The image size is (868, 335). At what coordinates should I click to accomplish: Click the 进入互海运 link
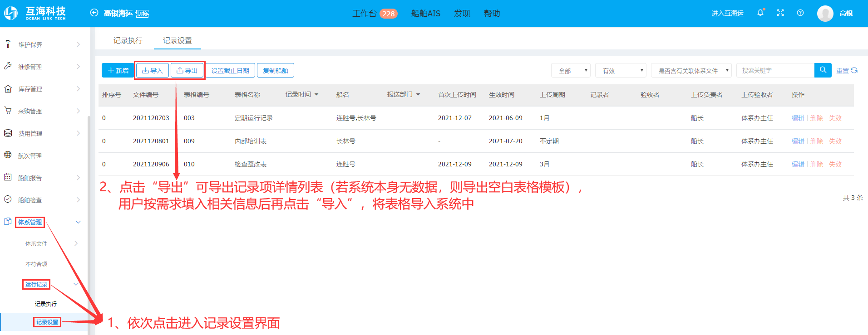(x=727, y=13)
